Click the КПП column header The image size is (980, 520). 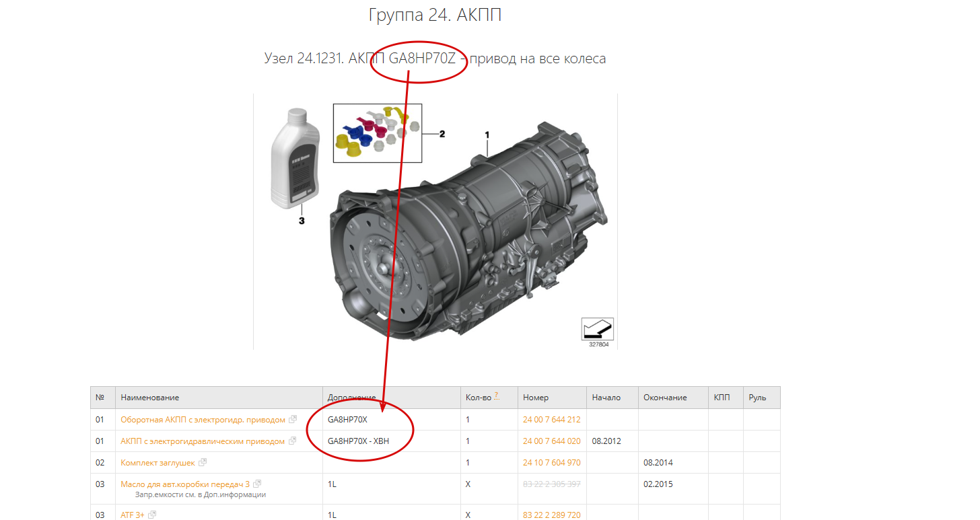coord(726,398)
